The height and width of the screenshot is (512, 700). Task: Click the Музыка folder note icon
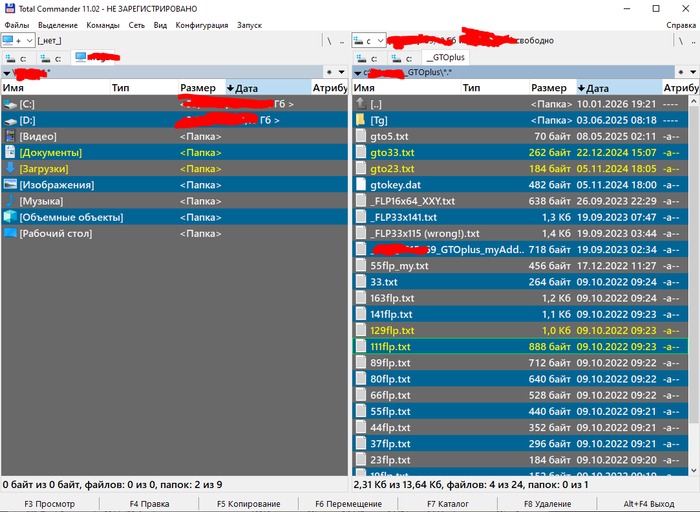[x=10, y=201]
